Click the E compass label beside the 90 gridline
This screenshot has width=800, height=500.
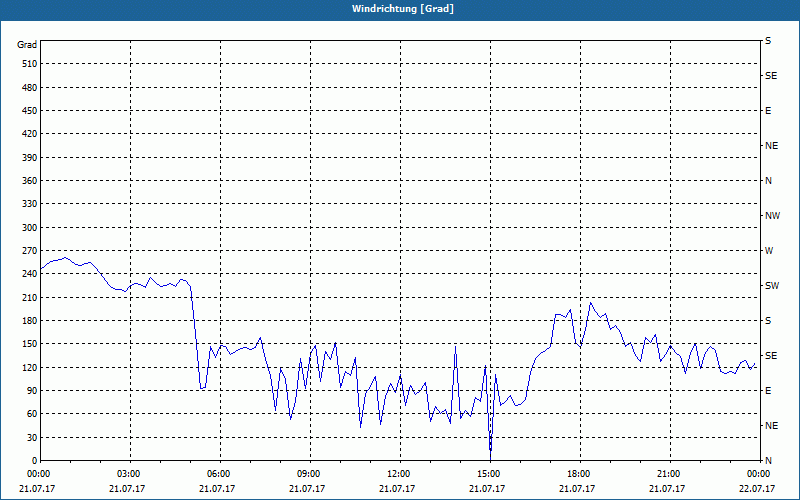(768, 391)
